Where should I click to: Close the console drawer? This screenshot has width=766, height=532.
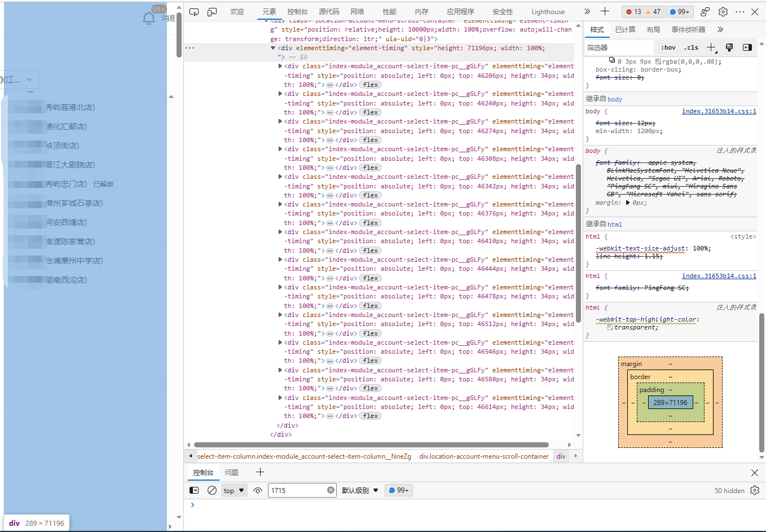755,472
